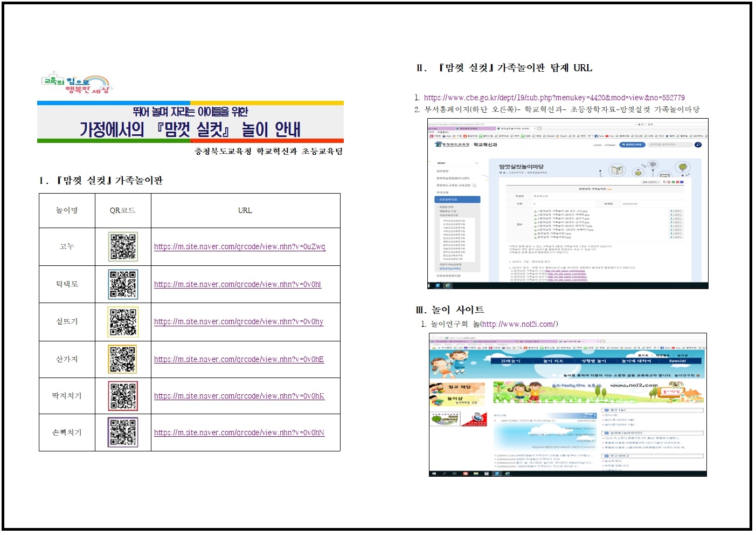Click the 뛰어 놀며 자라는 아이들을 위한 subtitle
The width and height of the screenshot is (756, 535).
[190, 112]
